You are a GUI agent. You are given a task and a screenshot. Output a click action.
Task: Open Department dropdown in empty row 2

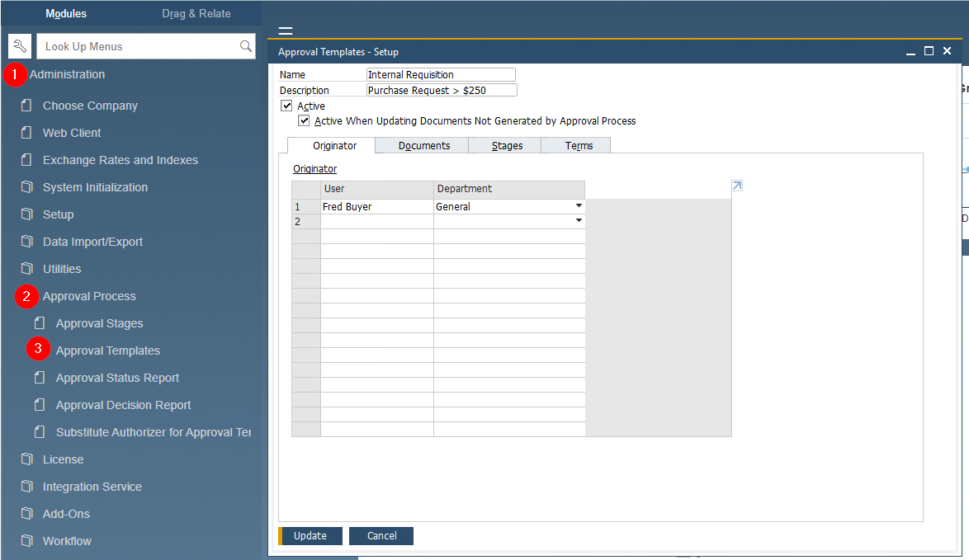pos(579,220)
